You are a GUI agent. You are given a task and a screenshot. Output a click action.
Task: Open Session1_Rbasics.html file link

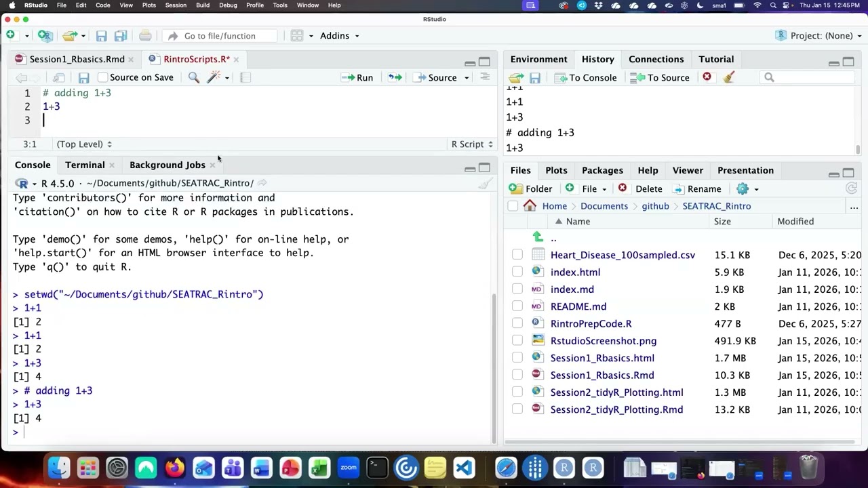[602, 358]
